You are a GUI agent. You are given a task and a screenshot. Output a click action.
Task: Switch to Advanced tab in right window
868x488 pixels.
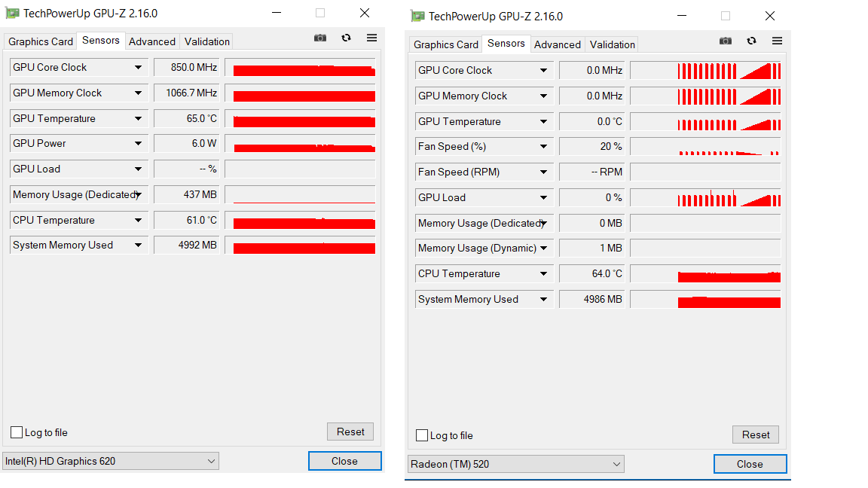(558, 45)
